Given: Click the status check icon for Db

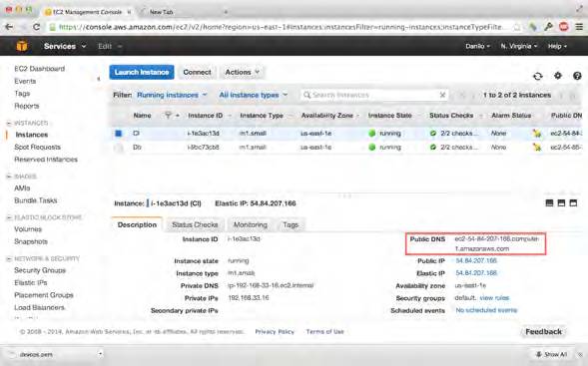Looking at the screenshot, I should coord(433,148).
